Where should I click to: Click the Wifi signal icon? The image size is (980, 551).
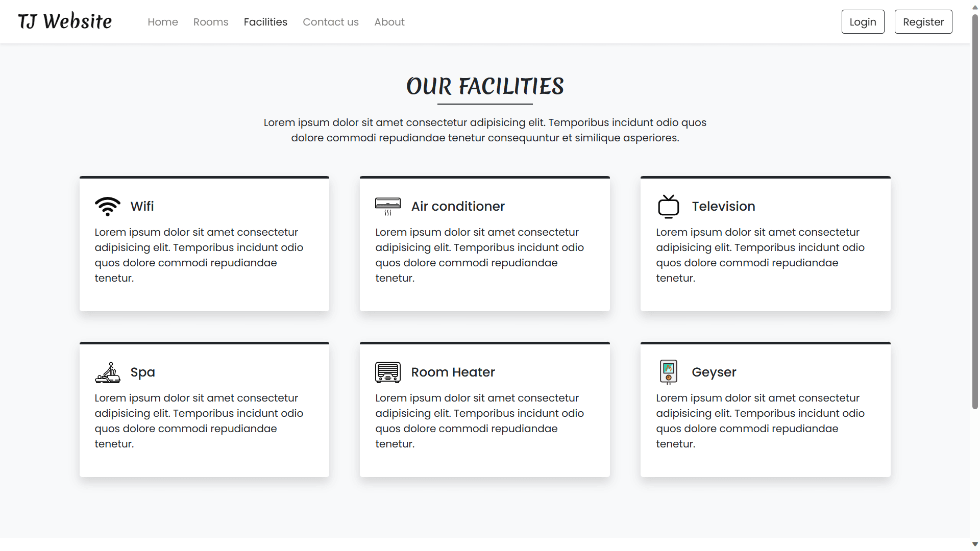pyautogui.click(x=107, y=206)
